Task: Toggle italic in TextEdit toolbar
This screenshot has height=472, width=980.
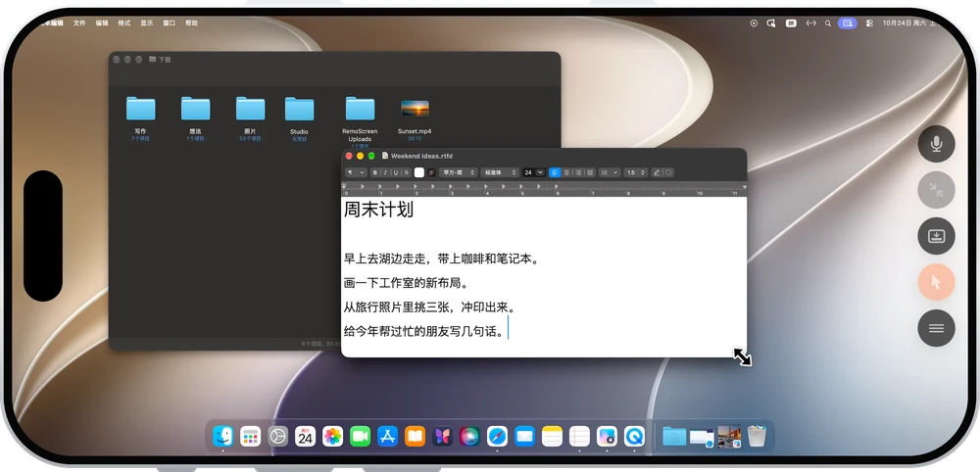Action: point(385,172)
